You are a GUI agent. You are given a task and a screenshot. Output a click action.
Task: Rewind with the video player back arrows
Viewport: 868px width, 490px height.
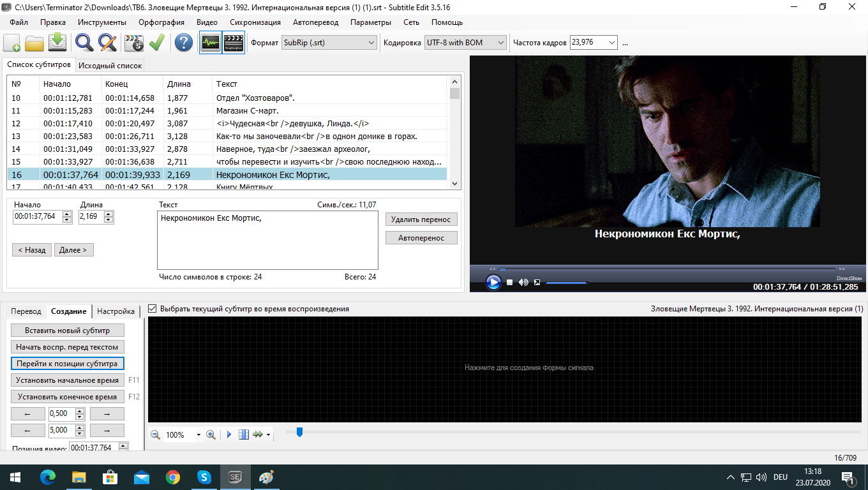click(492, 269)
